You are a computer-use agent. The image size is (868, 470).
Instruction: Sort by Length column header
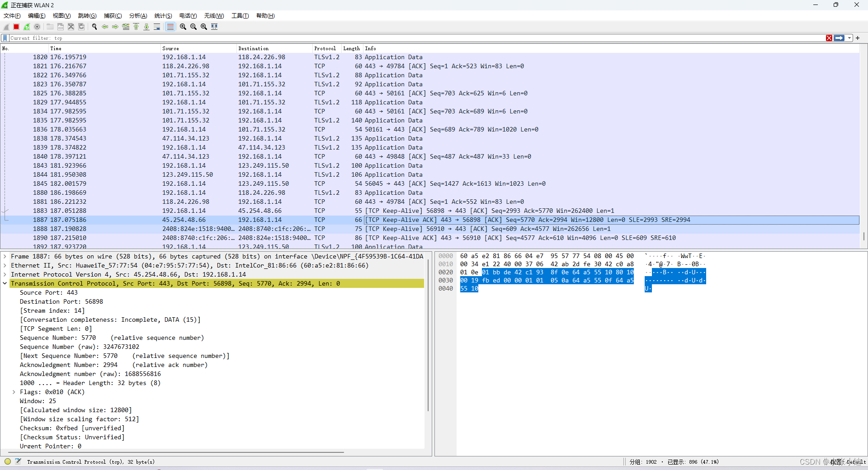(x=352, y=48)
